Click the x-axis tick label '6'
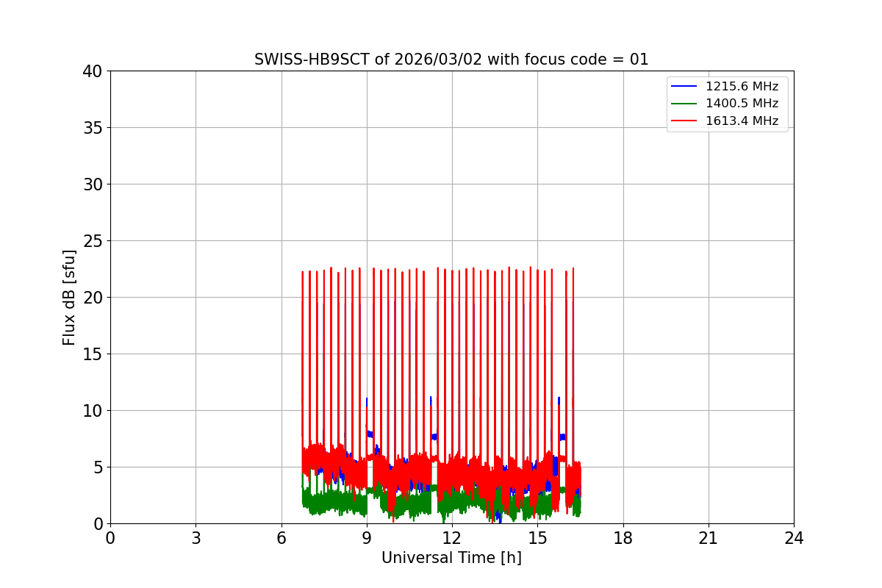This screenshot has height=588, width=882. (x=282, y=538)
